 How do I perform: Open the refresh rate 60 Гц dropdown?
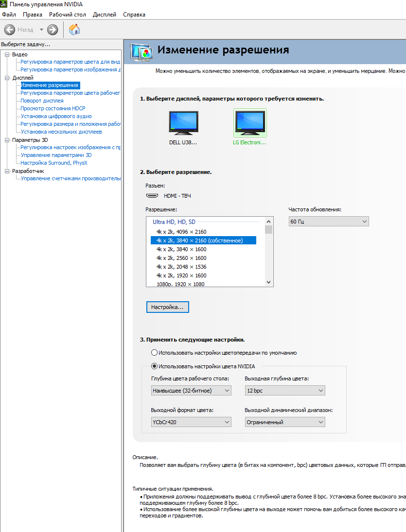328,222
